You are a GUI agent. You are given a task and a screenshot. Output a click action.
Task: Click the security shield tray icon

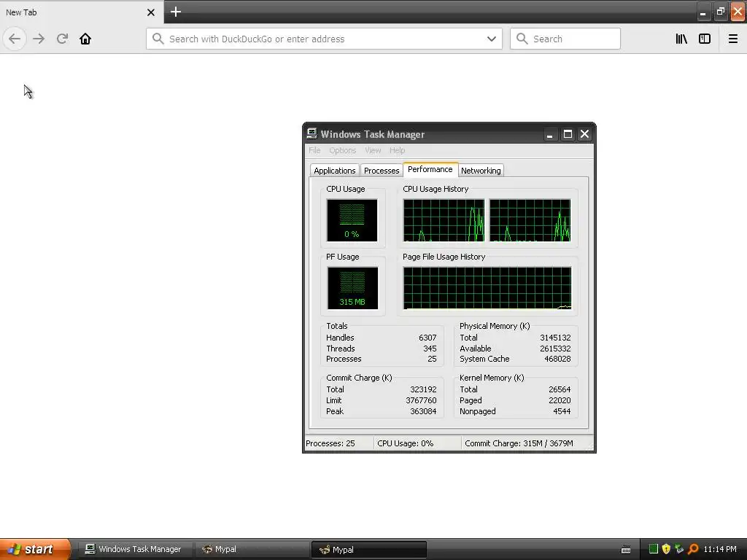tap(666, 549)
